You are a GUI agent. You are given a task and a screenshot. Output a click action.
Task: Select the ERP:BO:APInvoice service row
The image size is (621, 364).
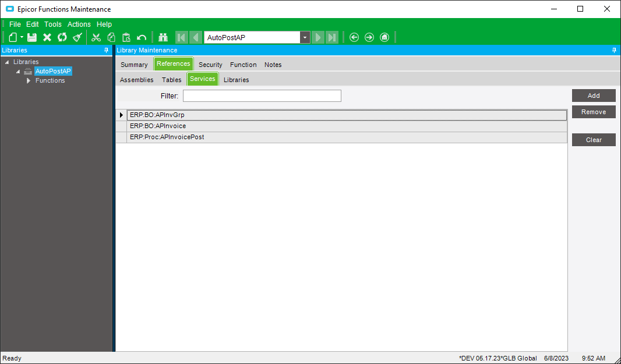pyautogui.click(x=347, y=126)
